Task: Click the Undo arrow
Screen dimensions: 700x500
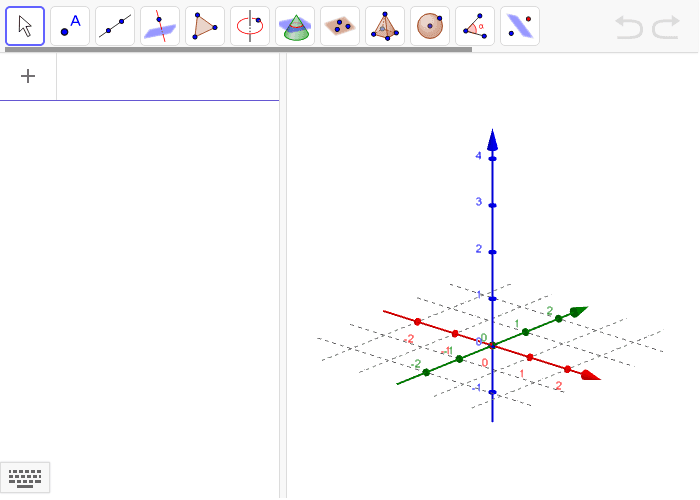Action: tap(629, 27)
